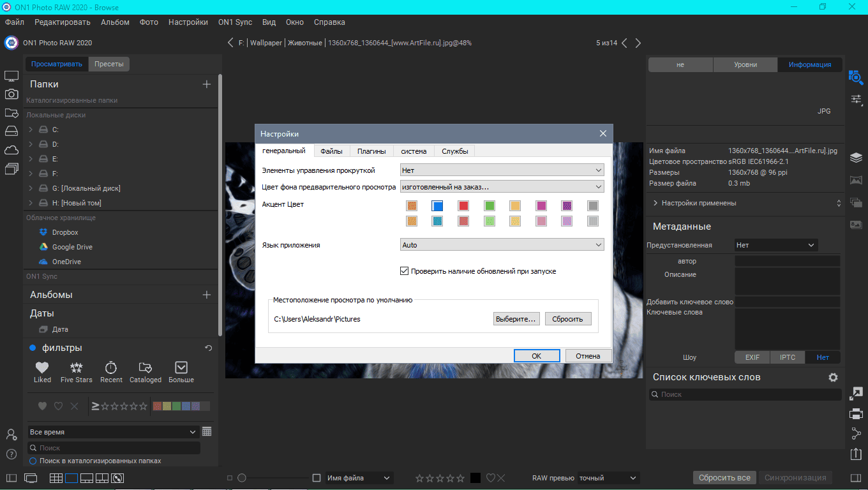Open Предустановленная metadata preset dropdown

(x=775, y=245)
